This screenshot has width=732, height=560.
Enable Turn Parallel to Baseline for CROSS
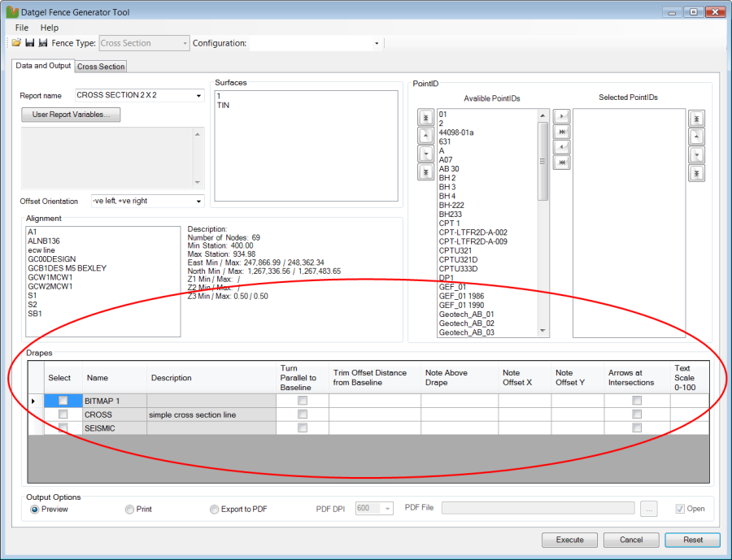[303, 415]
